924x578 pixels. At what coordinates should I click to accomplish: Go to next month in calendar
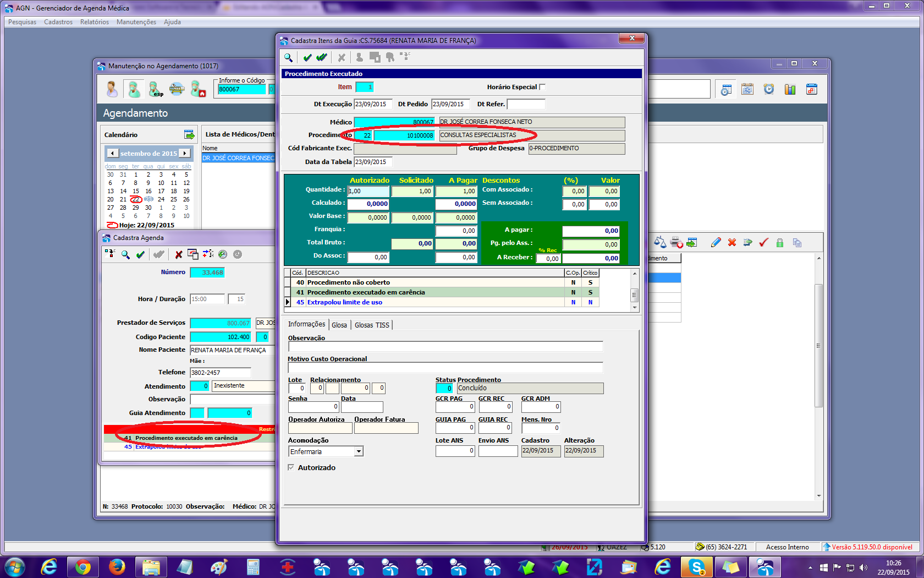pos(185,153)
